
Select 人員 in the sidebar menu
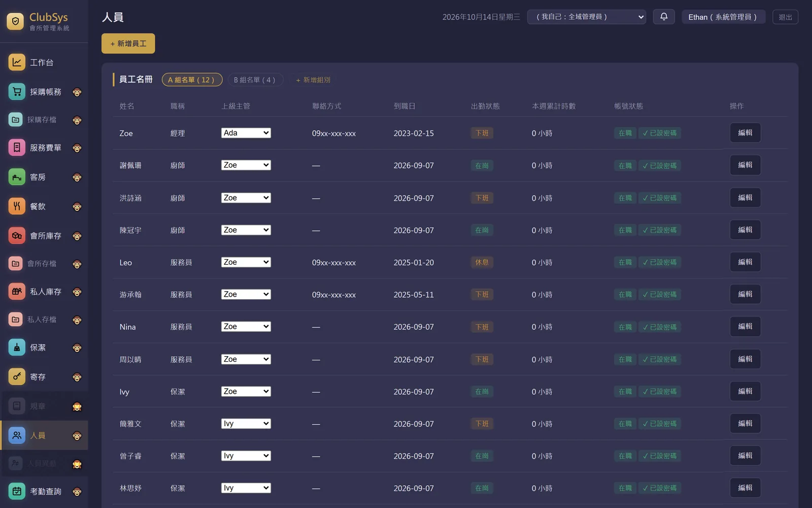pyautogui.click(x=44, y=435)
